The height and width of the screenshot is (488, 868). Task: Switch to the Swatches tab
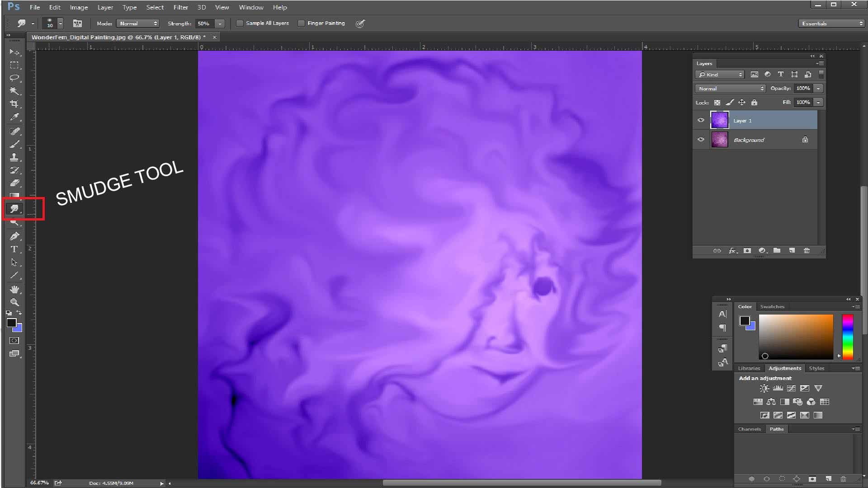pos(772,306)
